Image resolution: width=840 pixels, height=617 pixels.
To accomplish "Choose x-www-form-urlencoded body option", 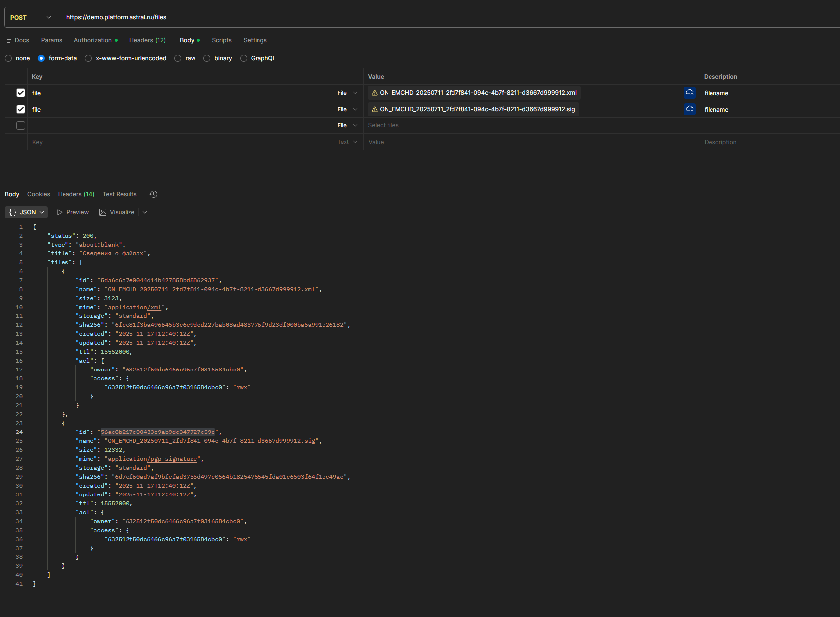I will [88, 58].
